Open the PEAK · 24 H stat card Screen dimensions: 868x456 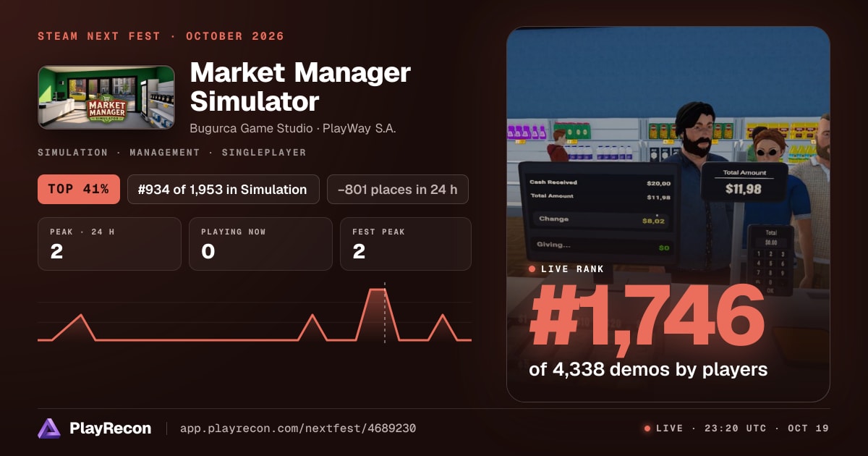point(109,244)
